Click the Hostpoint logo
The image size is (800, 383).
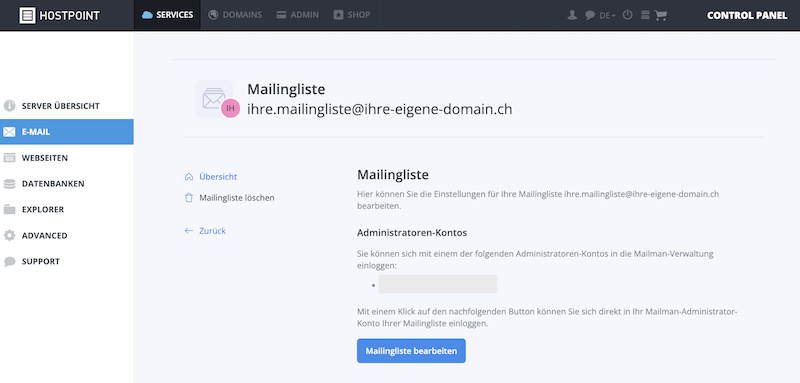click(59, 15)
